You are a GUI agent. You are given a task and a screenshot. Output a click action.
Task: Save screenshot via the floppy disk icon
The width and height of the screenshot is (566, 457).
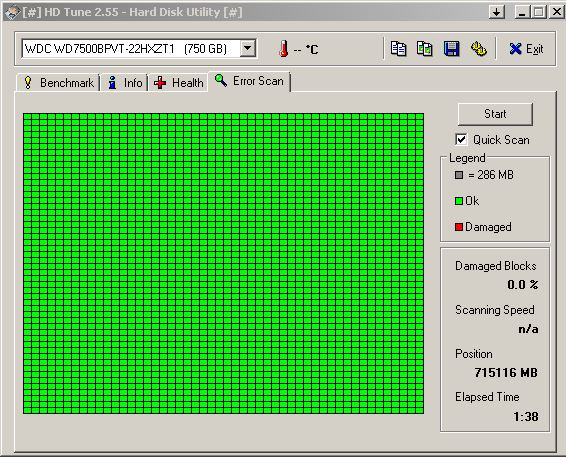[x=451, y=49]
